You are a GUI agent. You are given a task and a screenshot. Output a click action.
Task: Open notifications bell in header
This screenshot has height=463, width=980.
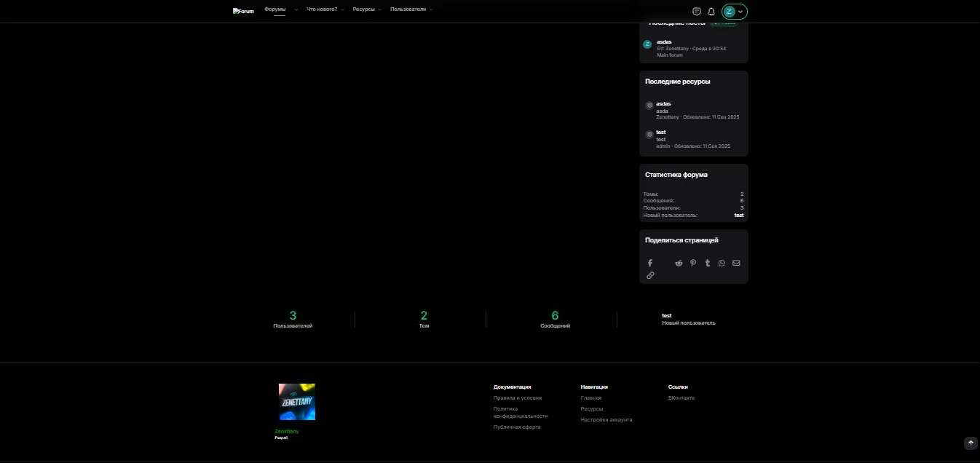(711, 12)
